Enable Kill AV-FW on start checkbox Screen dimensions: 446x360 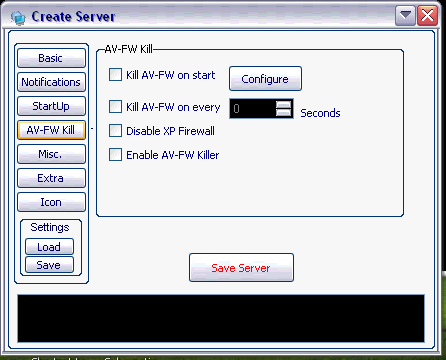point(115,75)
